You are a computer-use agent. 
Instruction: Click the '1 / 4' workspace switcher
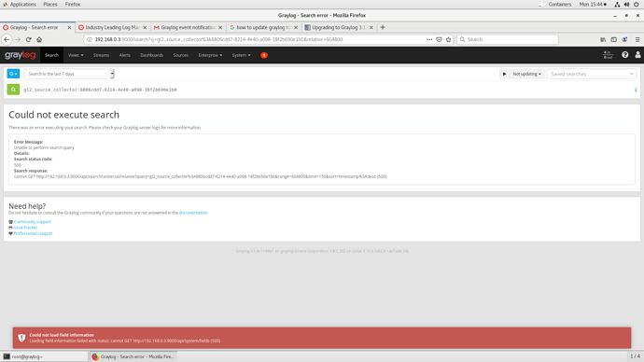[635, 356]
